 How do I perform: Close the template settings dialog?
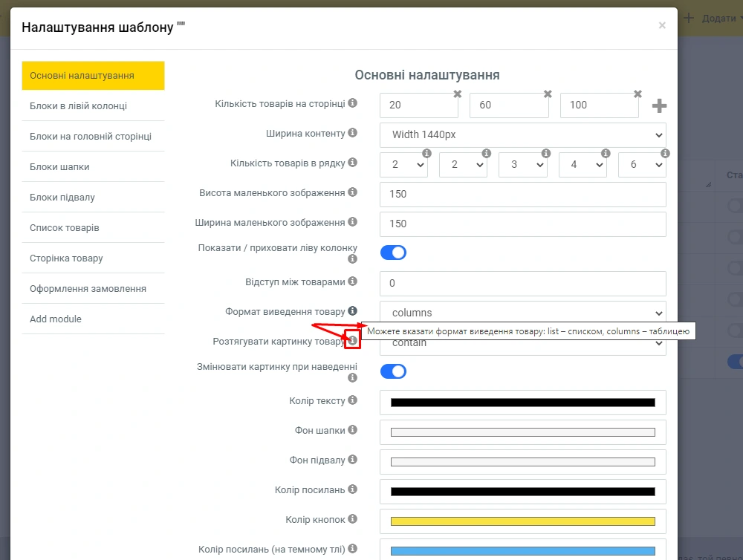pyautogui.click(x=662, y=26)
